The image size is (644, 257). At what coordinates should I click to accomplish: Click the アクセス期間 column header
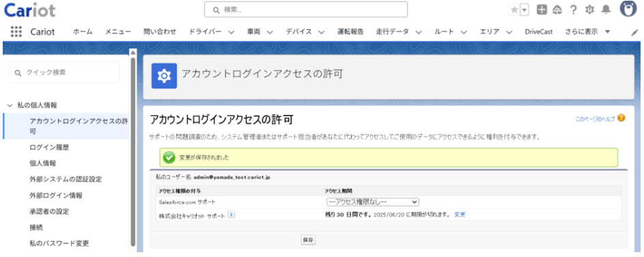coord(339,191)
